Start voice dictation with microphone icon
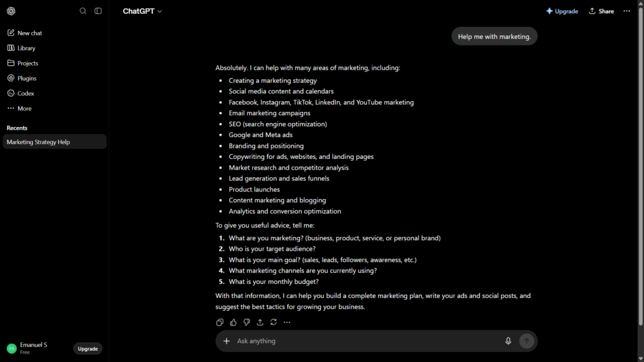 click(x=508, y=341)
